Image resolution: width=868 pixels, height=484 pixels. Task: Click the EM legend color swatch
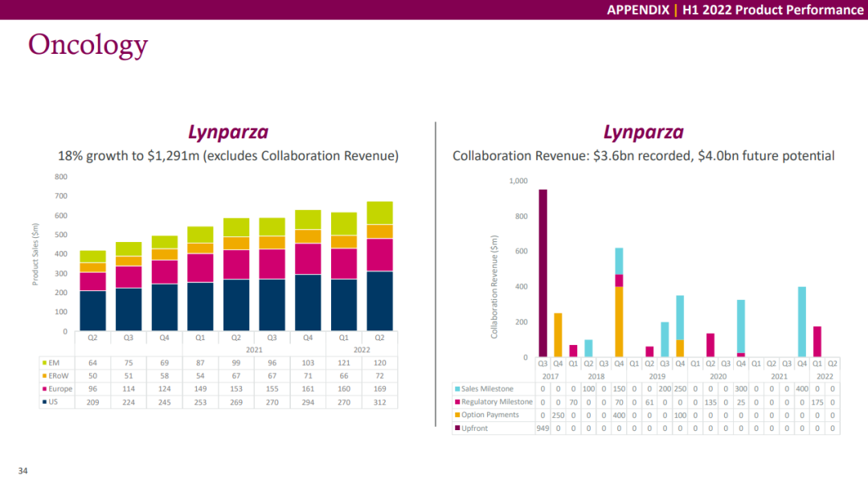click(43, 363)
